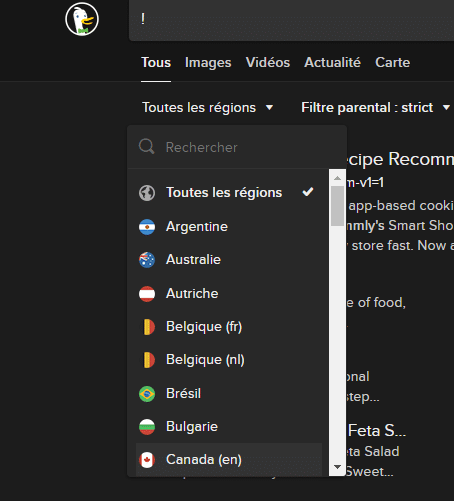This screenshot has width=454, height=501.
Task: Select Belgique (fr) region
Action: (229, 327)
